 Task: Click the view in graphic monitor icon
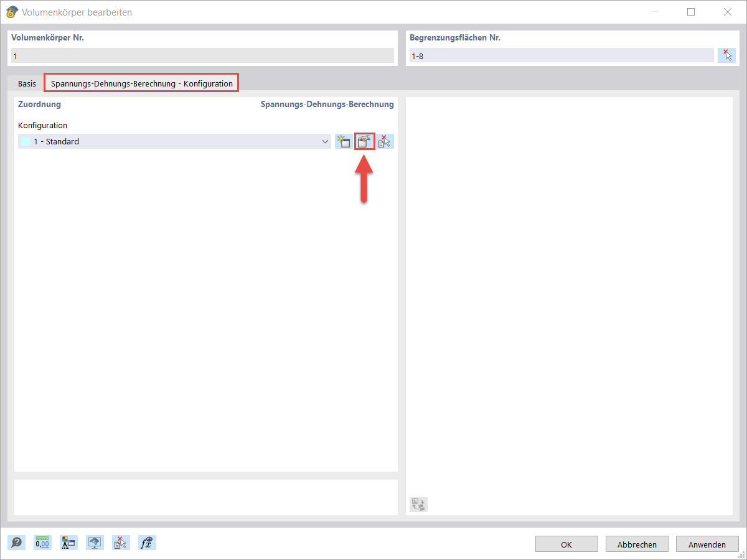pyautogui.click(x=95, y=543)
